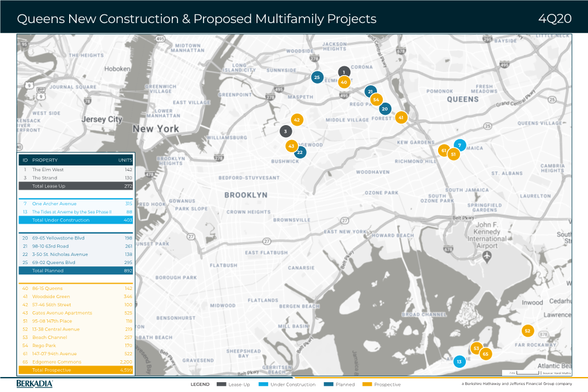Select the Under Construction legend swatch
The height and width of the screenshot is (392, 588).
coord(263,385)
